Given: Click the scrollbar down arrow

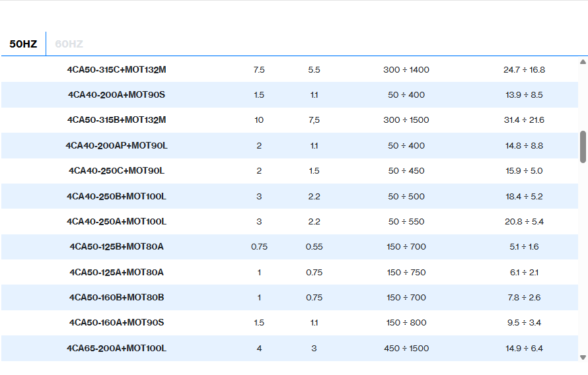Looking at the screenshot, I should pos(583,357).
